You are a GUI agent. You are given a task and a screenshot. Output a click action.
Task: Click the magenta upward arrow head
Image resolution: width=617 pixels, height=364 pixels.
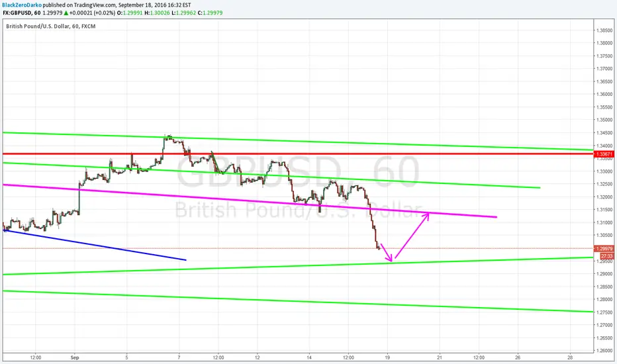point(428,214)
